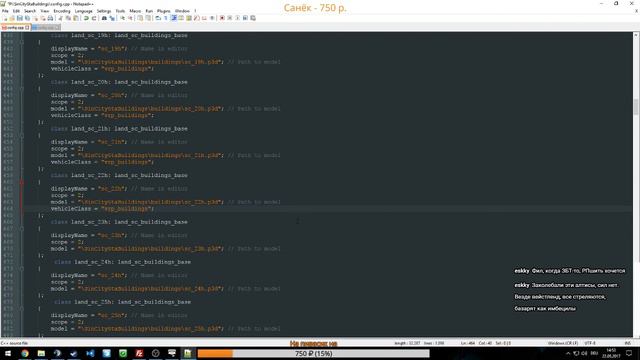
Task: Open the Language menu
Action: 84,11
